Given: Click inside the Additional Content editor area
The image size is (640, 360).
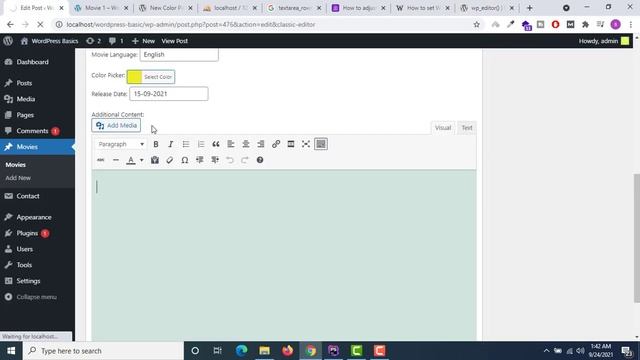Looking at the screenshot, I should click(x=284, y=255).
